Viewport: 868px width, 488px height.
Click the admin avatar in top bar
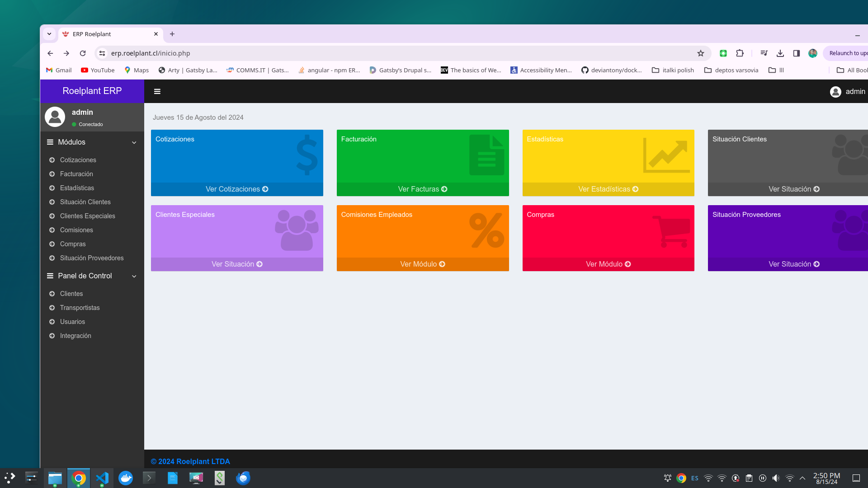point(835,92)
